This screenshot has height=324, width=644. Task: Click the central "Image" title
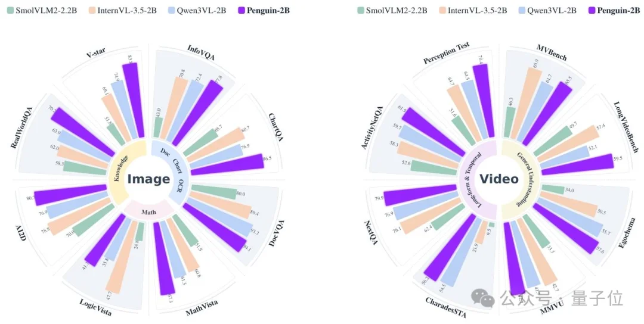tap(148, 179)
